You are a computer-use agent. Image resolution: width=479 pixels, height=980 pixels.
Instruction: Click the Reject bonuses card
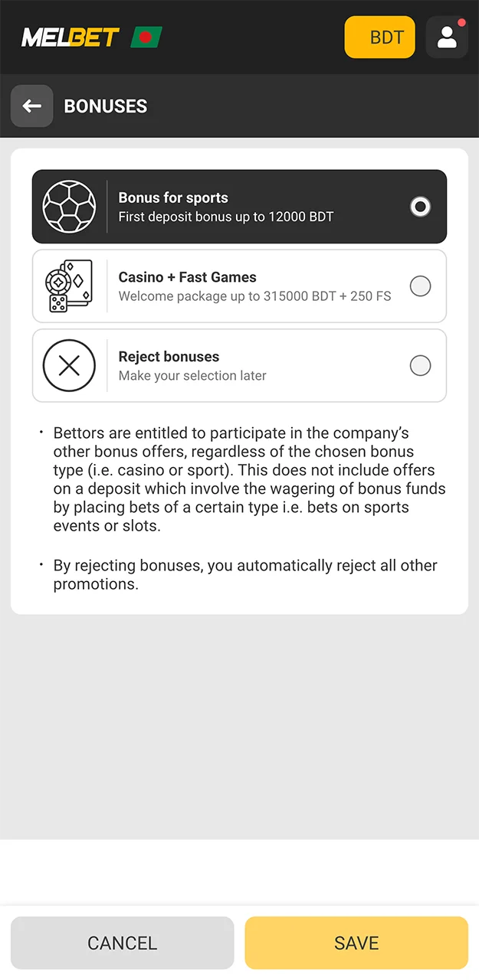click(x=239, y=365)
